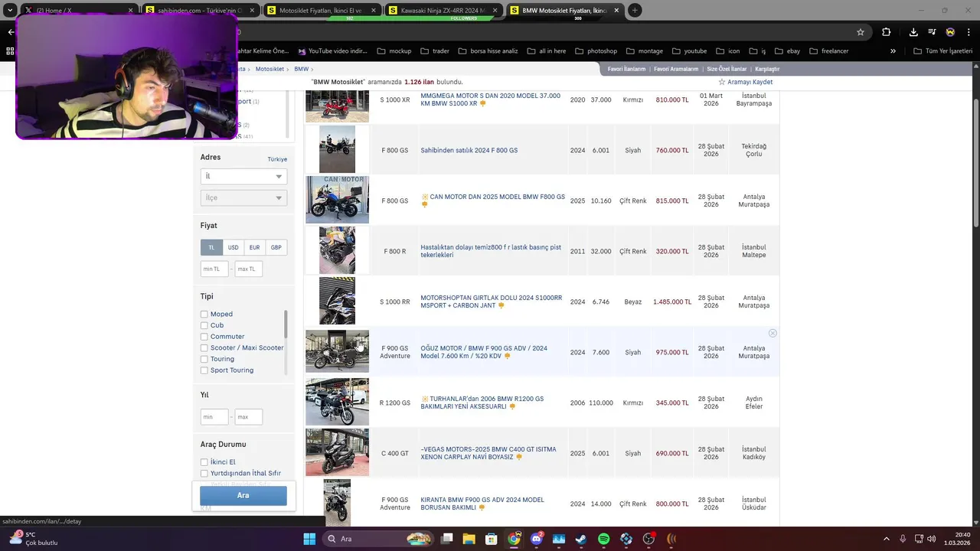Open the Chrome extensions puzzle icon
The height and width of the screenshot is (551, 980).
(887, 32)
